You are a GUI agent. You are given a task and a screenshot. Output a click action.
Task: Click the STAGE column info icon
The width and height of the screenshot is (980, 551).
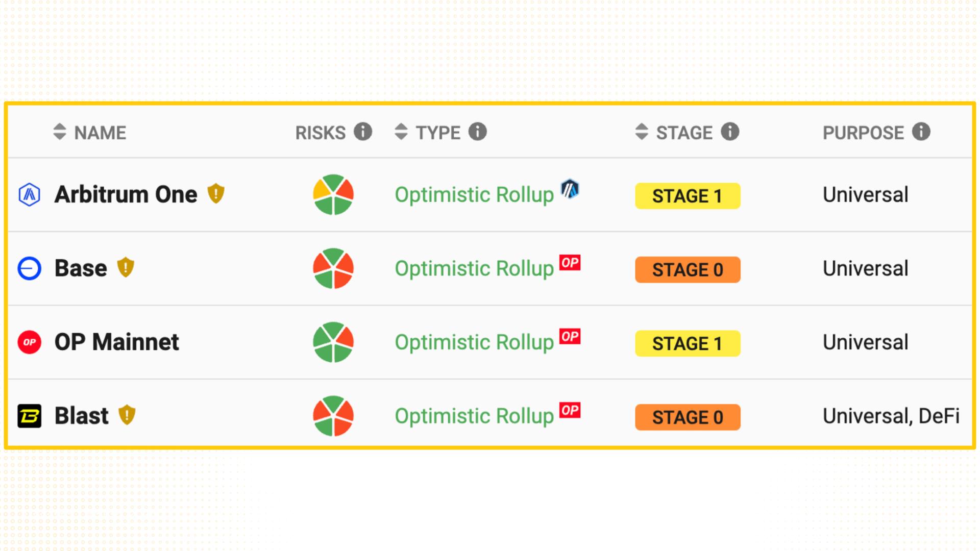point(730,132)
